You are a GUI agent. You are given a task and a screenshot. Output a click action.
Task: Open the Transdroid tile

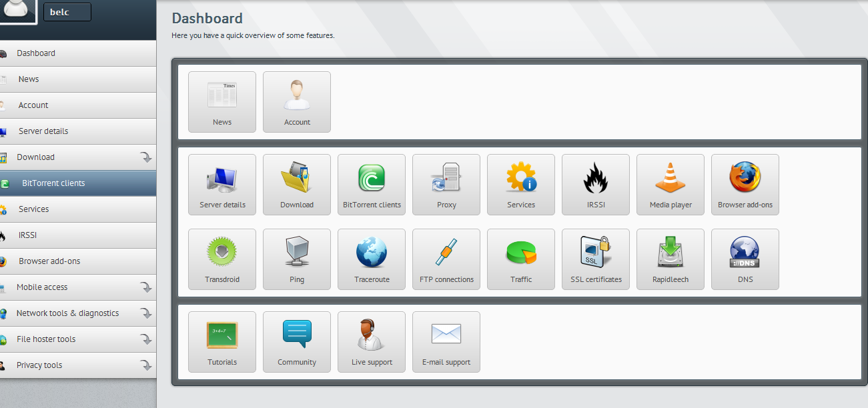tap(222, 259)
